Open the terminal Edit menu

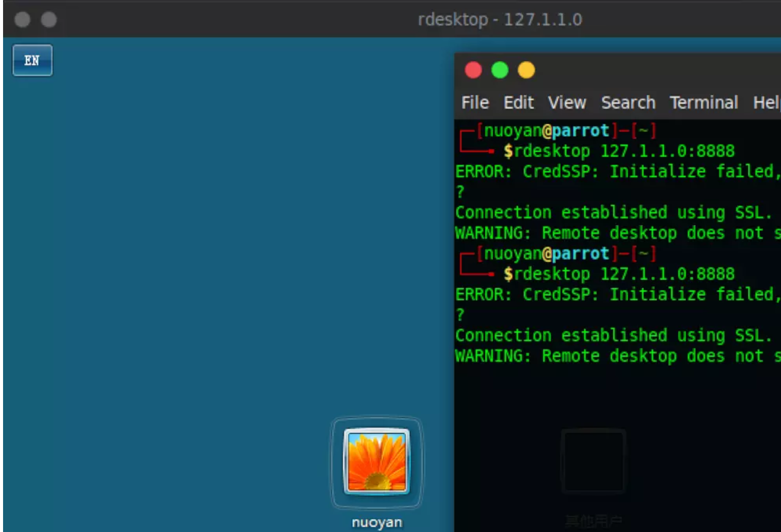(x=518, y=102)
